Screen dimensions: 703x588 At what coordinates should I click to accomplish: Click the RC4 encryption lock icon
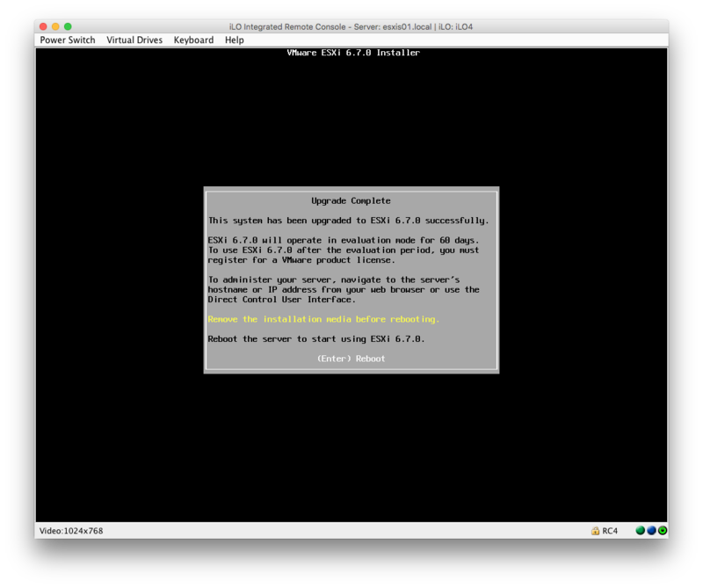pyautogui.click(x=595, y=531)
